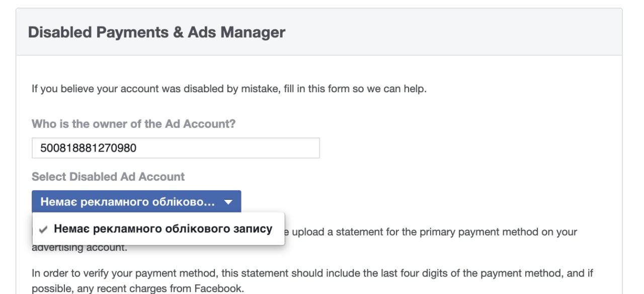Click the gray header bar beside the title
Viewport: 644px width, 294px height.
click(x=453, y=32)
